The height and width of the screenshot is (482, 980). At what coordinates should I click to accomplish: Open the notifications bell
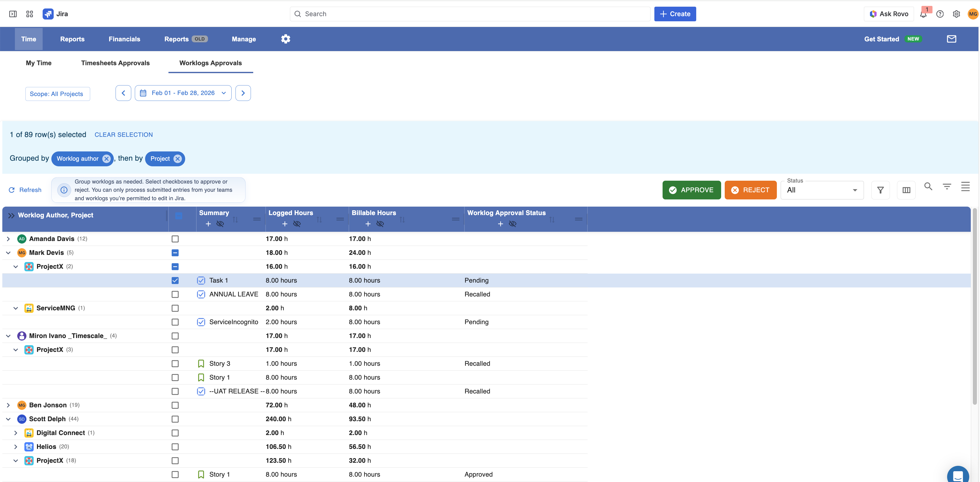click(x=923, y=14)
